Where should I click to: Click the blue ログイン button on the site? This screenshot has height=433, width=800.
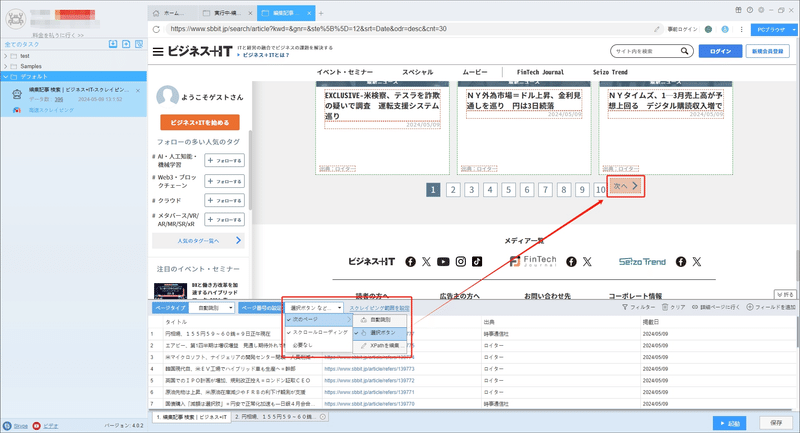[720, 51]
